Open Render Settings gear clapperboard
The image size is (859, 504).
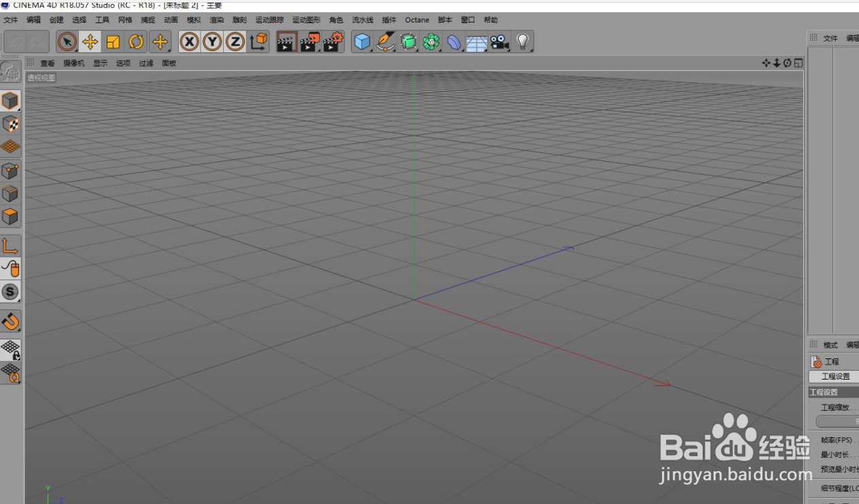[x=333, y=42]
